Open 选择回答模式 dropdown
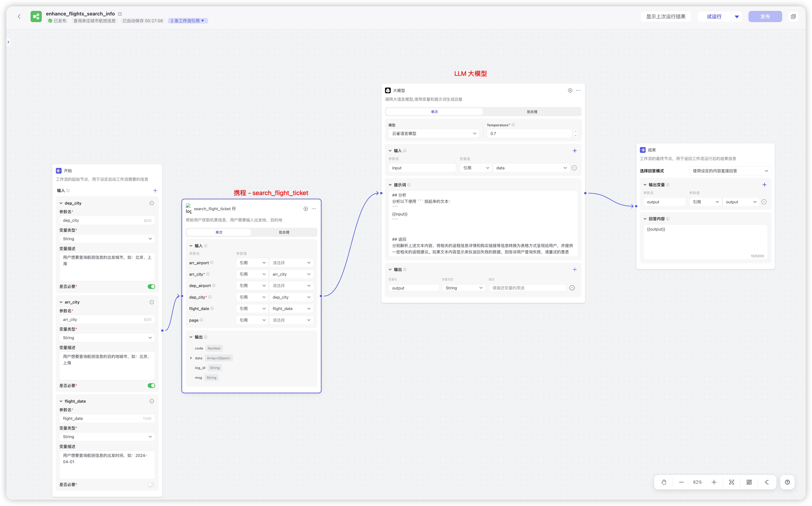Viewport: 812px width, 506px height. pyautogui.click(x=730, y=171)
